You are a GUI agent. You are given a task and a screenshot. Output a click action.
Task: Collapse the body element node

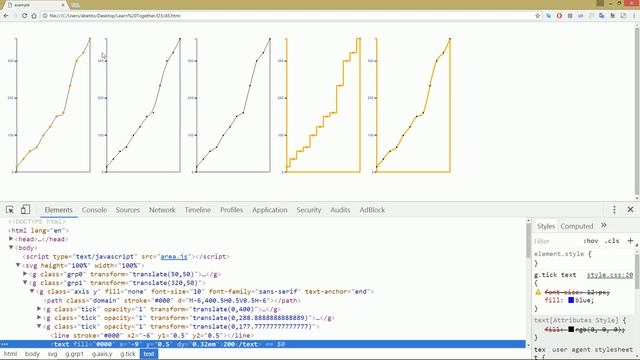point(11,248)
